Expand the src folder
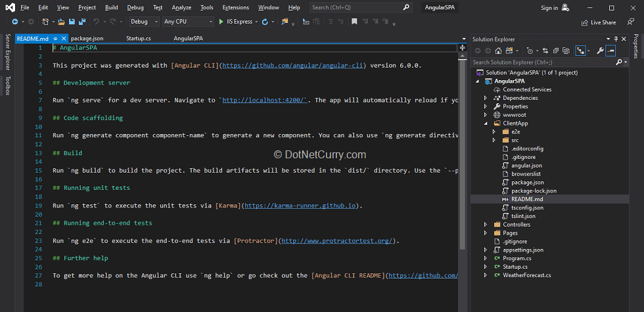The height and width of the screenshot is (312, 644). click(x=494, y=140)
